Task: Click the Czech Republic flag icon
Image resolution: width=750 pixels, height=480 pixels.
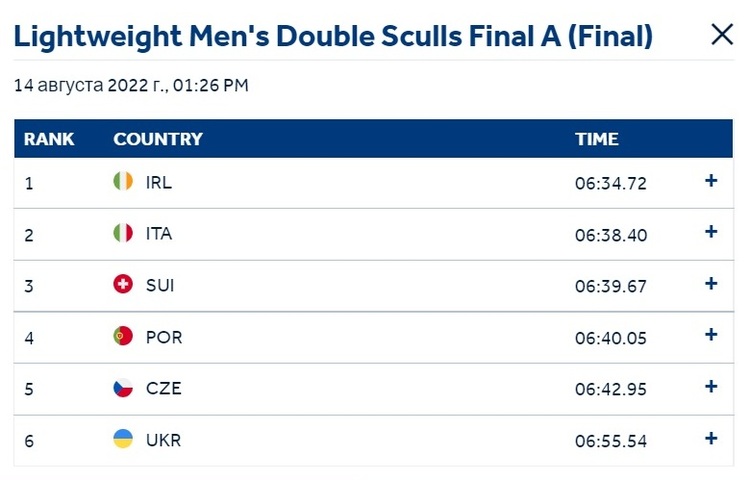Action: pyautogui.click(x=123, y=388)
